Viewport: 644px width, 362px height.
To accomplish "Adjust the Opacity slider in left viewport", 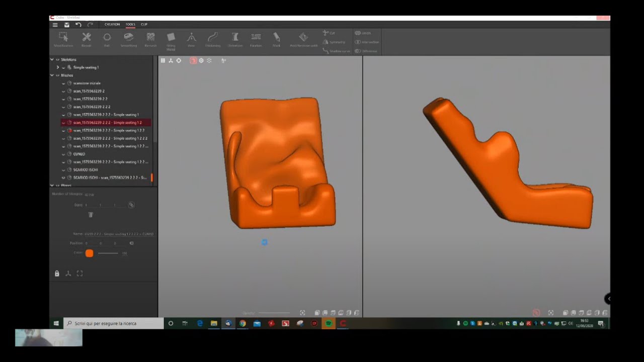I will (x=274, y=313).
